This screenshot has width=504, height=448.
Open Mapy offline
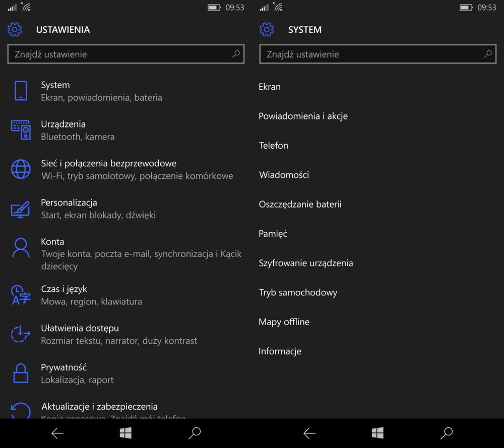(284, 322)
